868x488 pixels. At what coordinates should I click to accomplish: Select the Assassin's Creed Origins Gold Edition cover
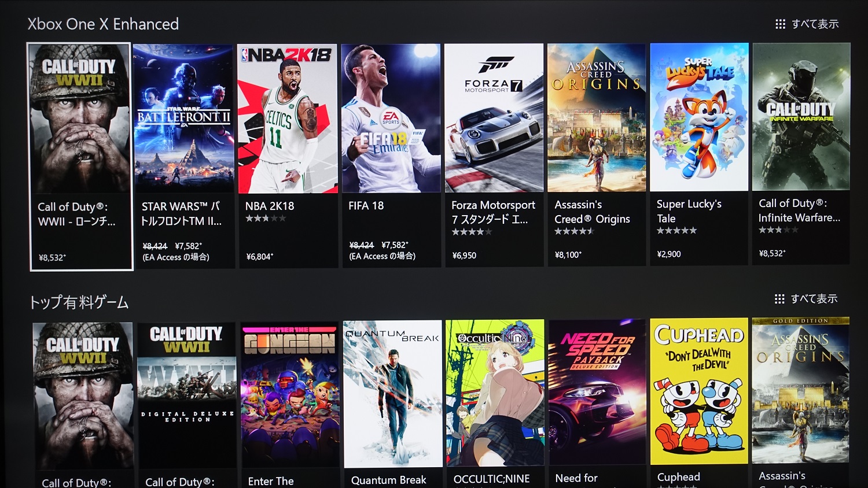[x=801, y=390]
